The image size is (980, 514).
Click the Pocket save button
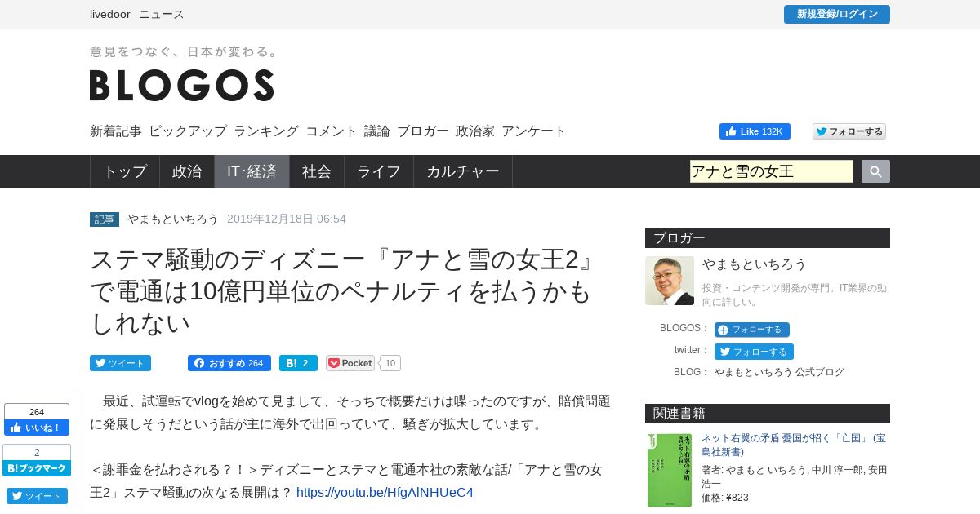coord(350,363)
